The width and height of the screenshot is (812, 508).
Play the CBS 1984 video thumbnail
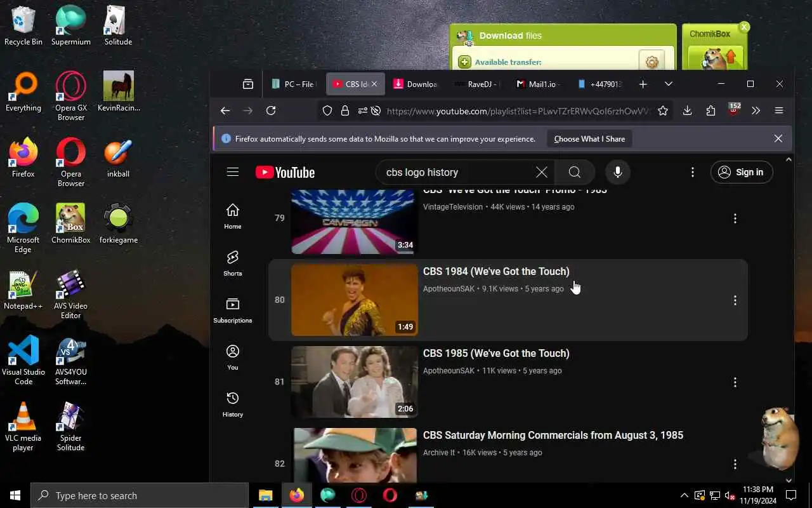[355, 300]
